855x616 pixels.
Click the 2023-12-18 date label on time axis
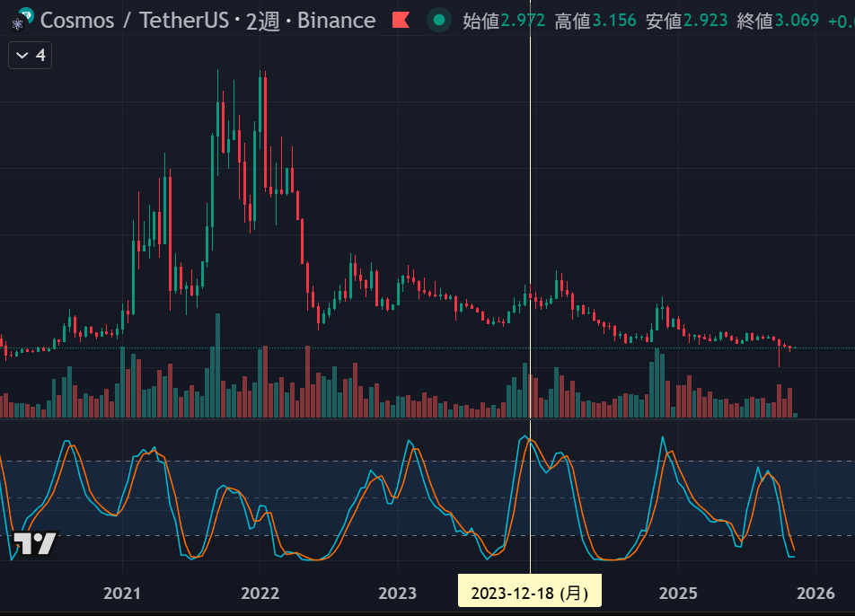point(529,593)
